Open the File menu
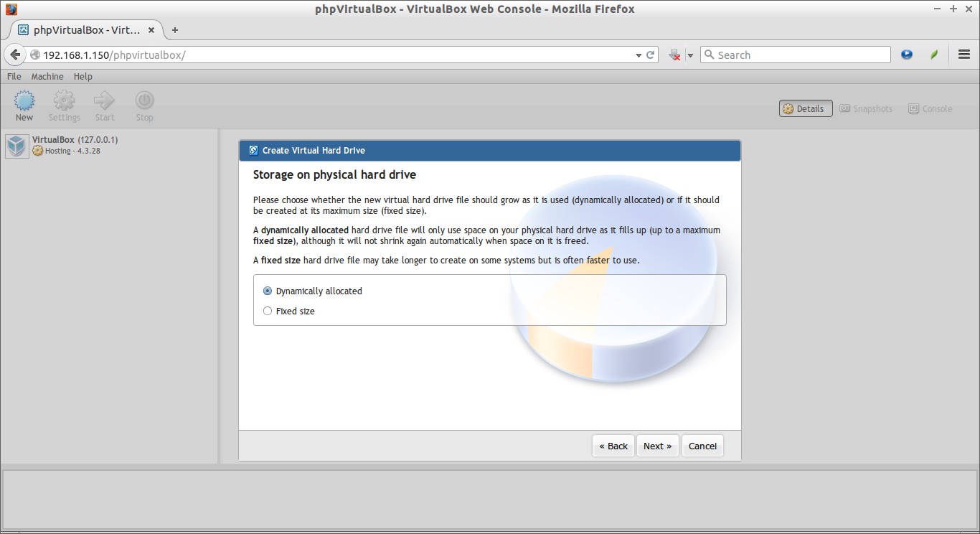The width and height of the screenshot is (980, 534). (14, 76)
